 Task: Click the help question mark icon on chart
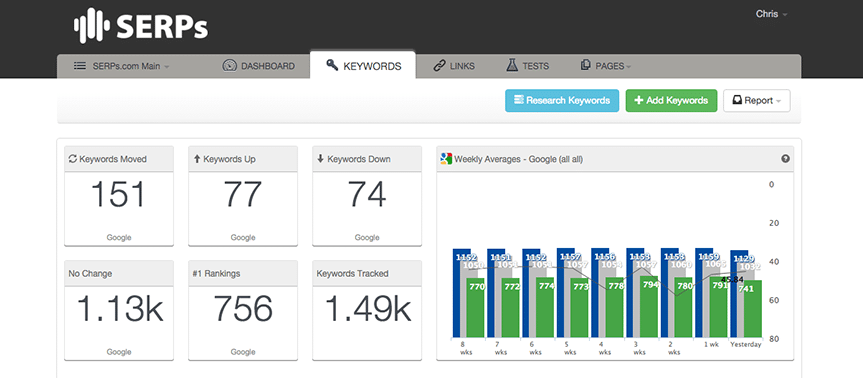(x=785, y=159)
